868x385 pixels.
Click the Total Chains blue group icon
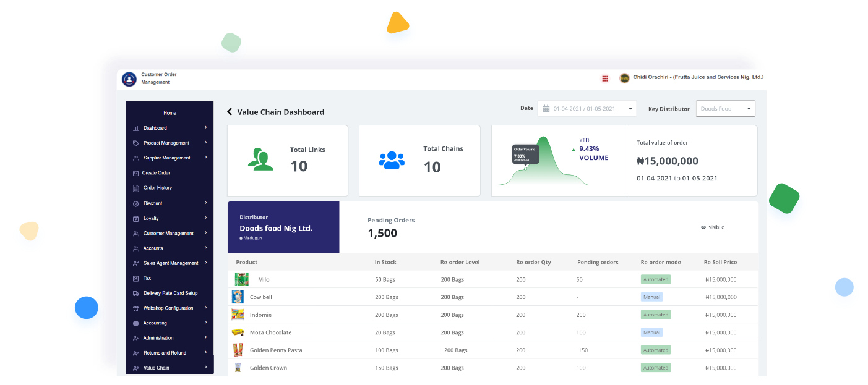click(392, 160)
